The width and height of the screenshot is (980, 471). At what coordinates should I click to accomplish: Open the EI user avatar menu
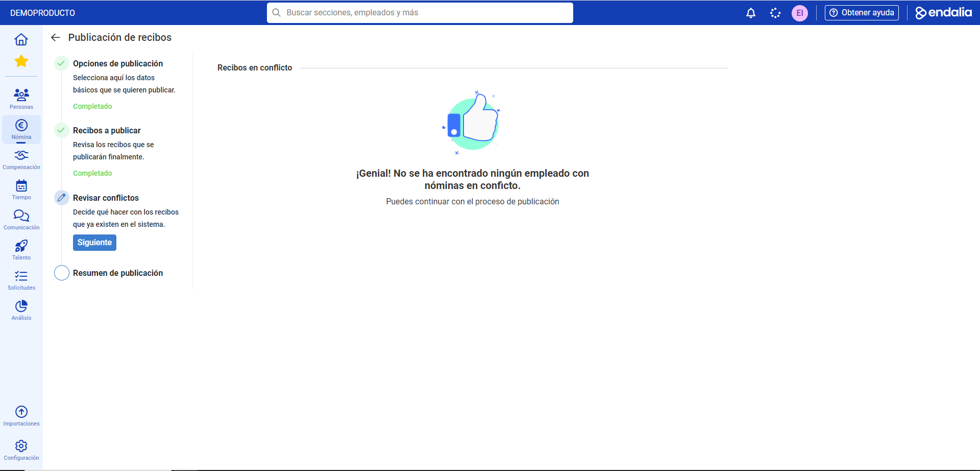click(800, 13)
